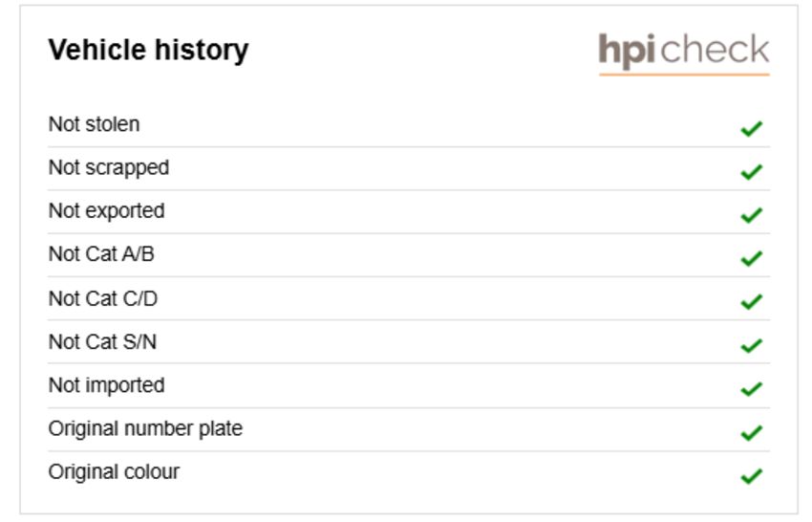Screen dimensions: 812x522
Task: Click the green checkmark beside Not imported
Action: pyautogui.click(x=752, y=389)
